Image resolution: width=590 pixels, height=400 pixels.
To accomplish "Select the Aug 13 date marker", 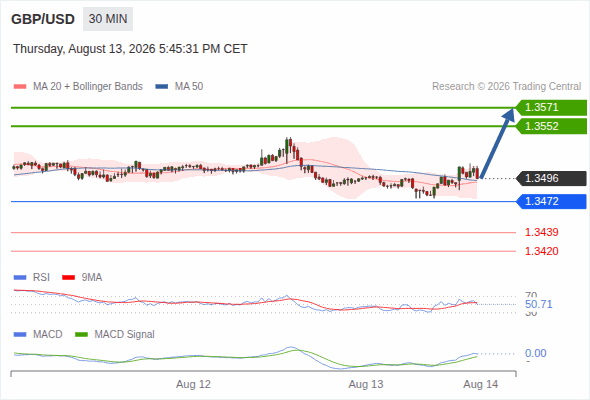I will (x=366, y=384).
